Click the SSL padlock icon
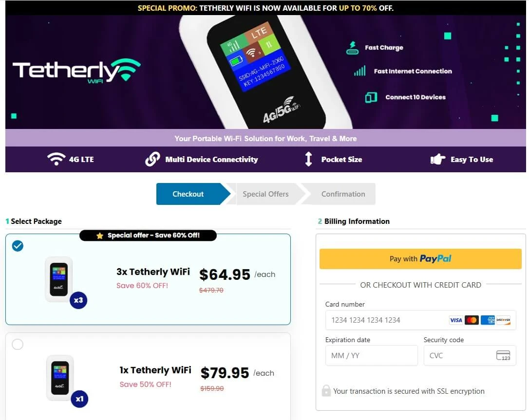This screenshot has height=420, width=529. (326, 391)
